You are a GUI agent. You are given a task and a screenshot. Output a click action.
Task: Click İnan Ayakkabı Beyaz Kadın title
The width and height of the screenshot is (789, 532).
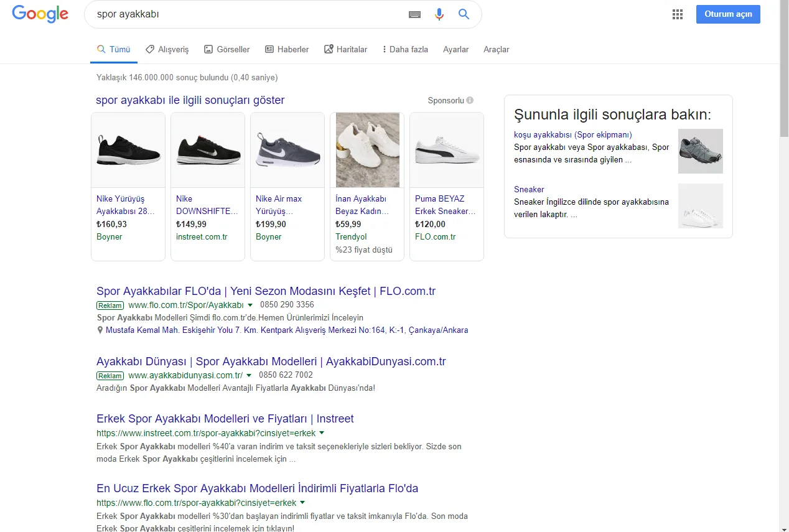coord(362,205)
